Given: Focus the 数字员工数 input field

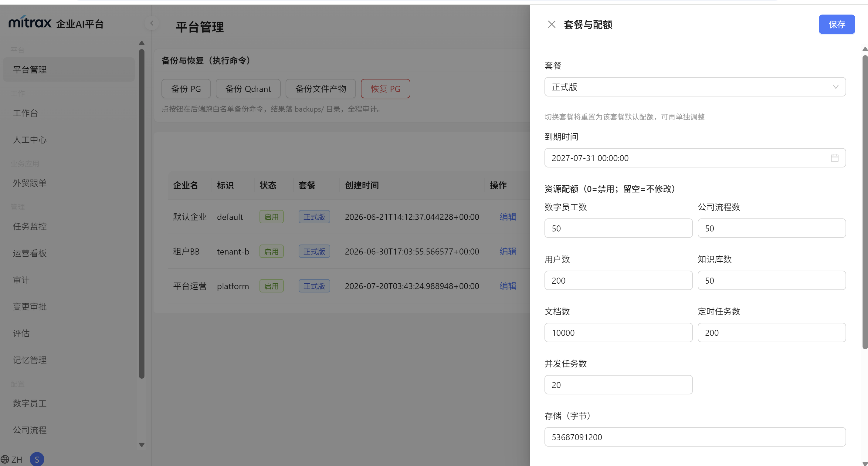Looking at the screenshot, I should 618,228.
